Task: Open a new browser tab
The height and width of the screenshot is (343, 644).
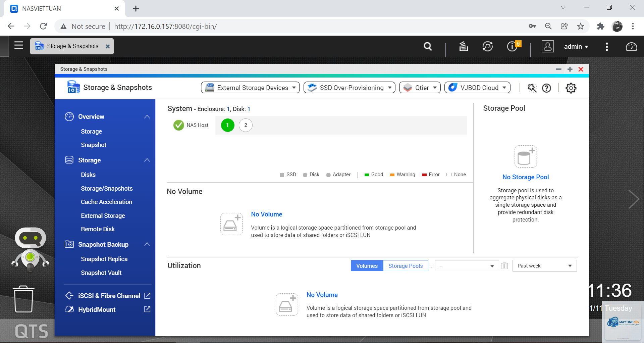Action: 136,9
